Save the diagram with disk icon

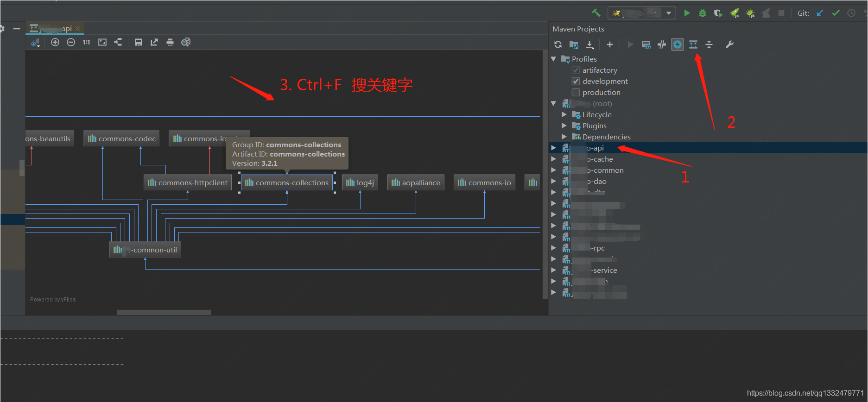[138, 42]
